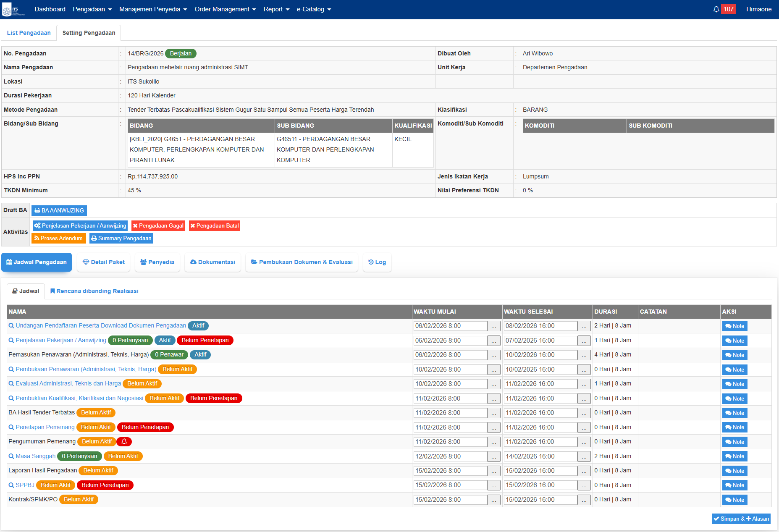Click Simpan & Alasan button
The image size is (779, 532).
pos(741,519)
